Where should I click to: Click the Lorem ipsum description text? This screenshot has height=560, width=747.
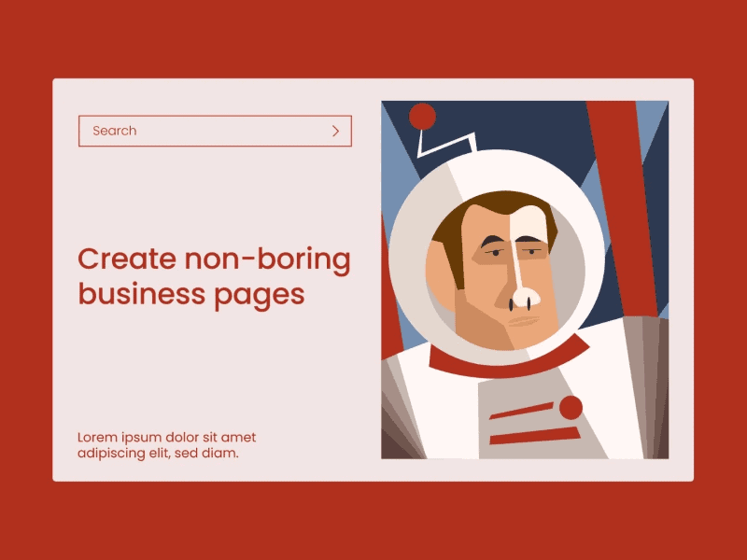(167, 445)
